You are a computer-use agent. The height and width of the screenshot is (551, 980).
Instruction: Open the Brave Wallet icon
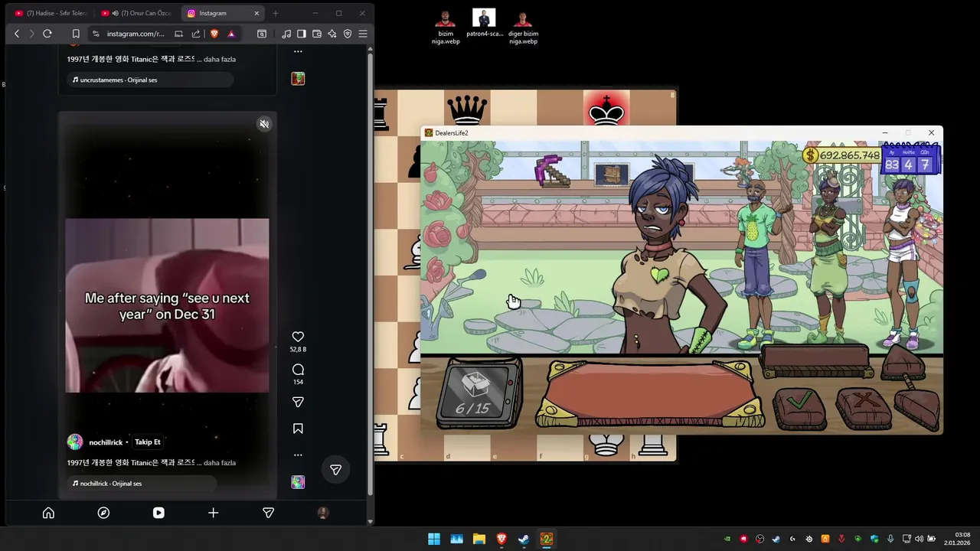click(x=317, y=34)
